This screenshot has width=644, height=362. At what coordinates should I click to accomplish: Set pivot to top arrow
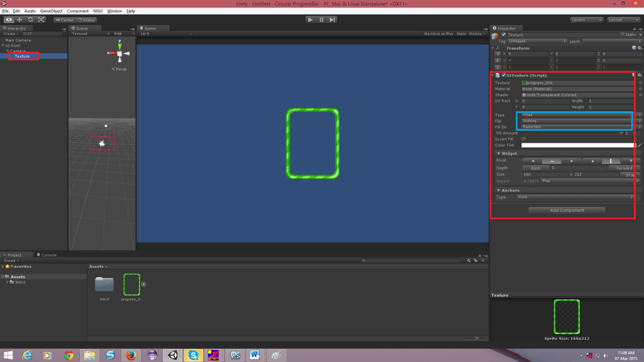pos(592,161)
